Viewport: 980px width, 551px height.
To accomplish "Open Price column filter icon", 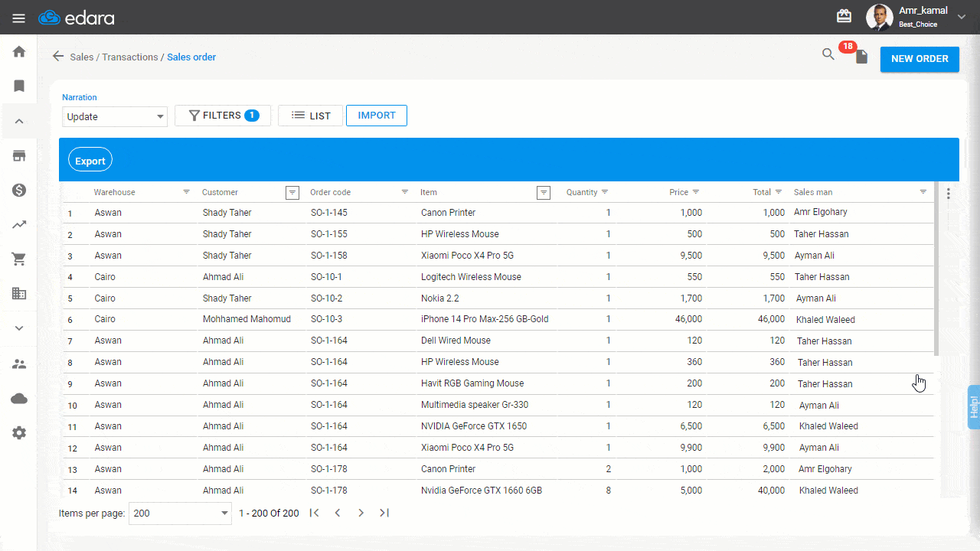I will click(695, 192).
